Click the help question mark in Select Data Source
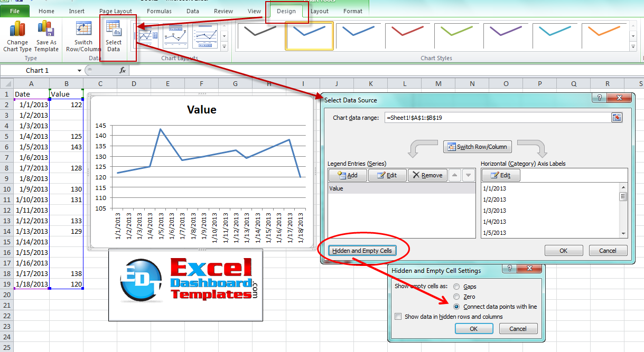 600,98
